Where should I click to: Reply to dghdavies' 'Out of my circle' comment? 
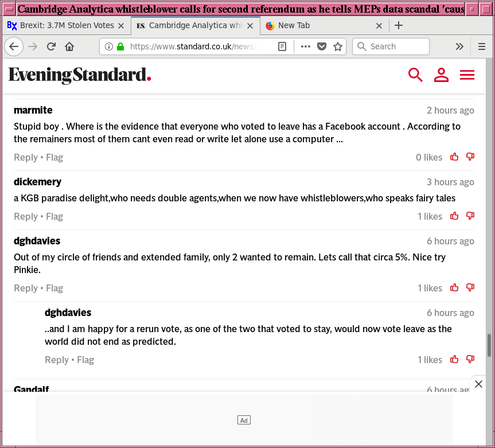click(x=26, y=288)
